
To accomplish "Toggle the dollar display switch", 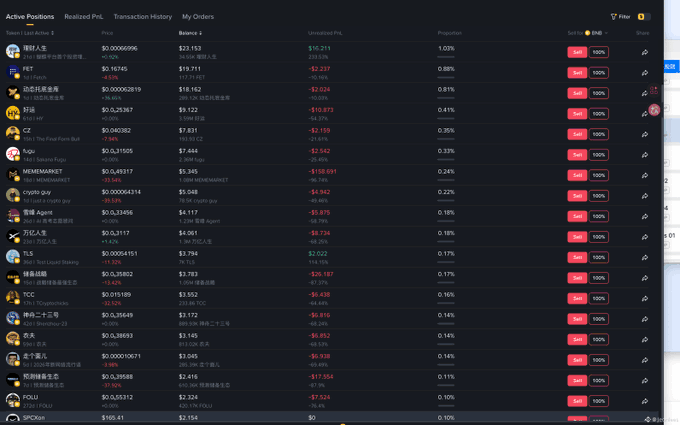I will click(x=644, y=16).
